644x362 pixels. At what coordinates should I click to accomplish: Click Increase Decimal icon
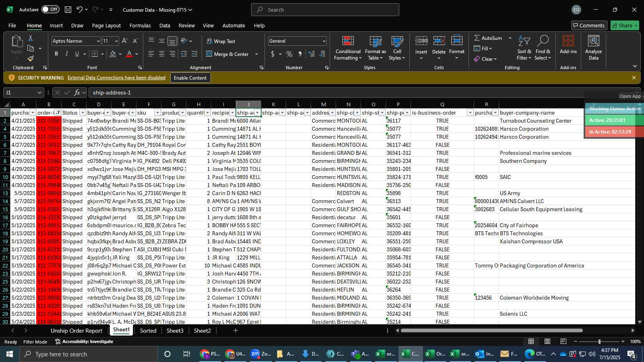click(312, 54)
